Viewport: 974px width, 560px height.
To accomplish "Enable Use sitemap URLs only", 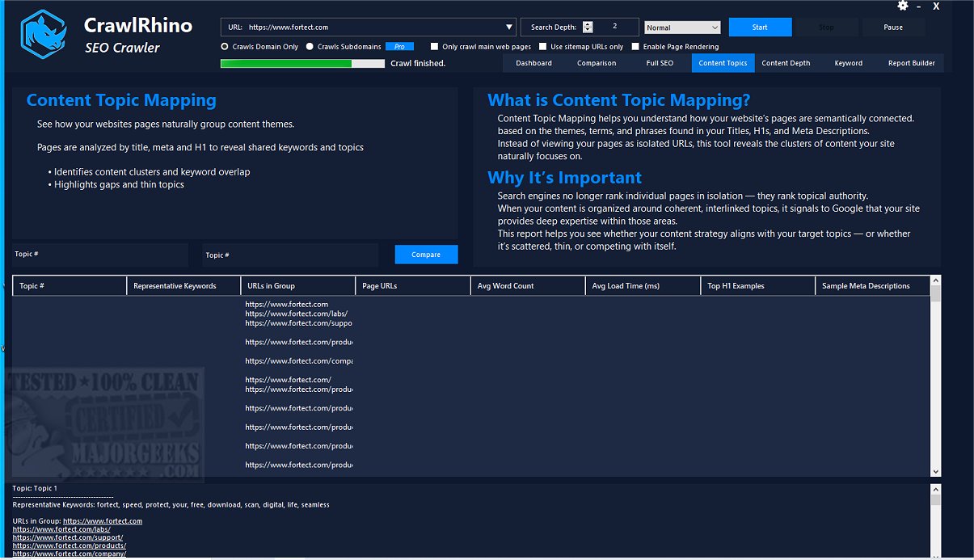I will point(543,47).
